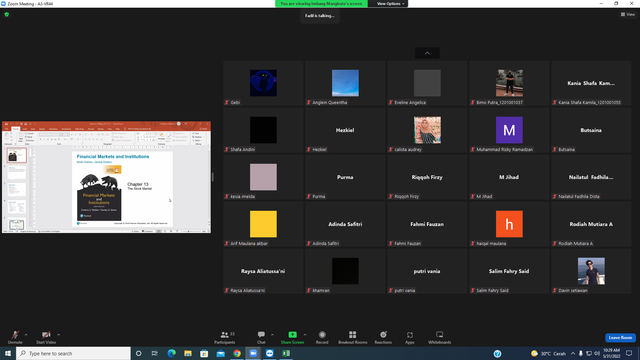640x360 pixels.
Task: Click the Adinda Safitri participant name
Action: point(345,224)
